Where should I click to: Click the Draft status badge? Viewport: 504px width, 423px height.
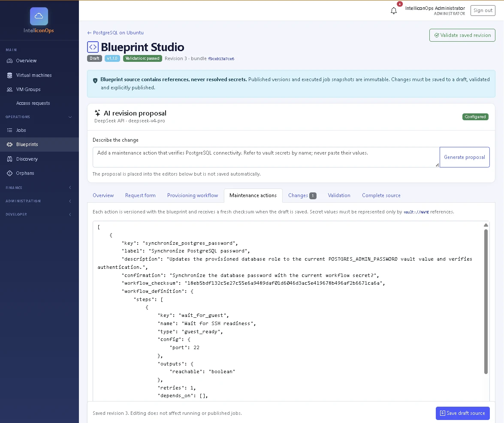pyautogui.click(x=94, y=58)
